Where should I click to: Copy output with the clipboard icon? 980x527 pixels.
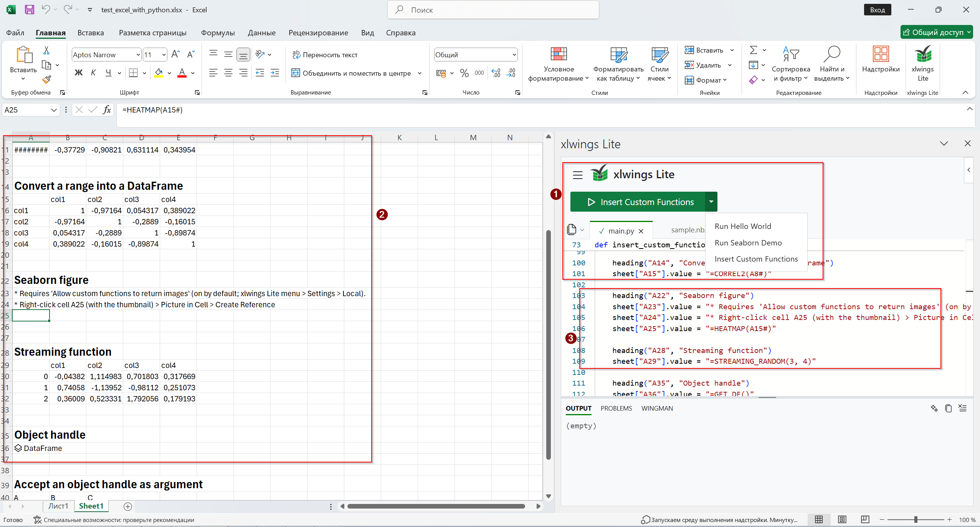point(948,408)
